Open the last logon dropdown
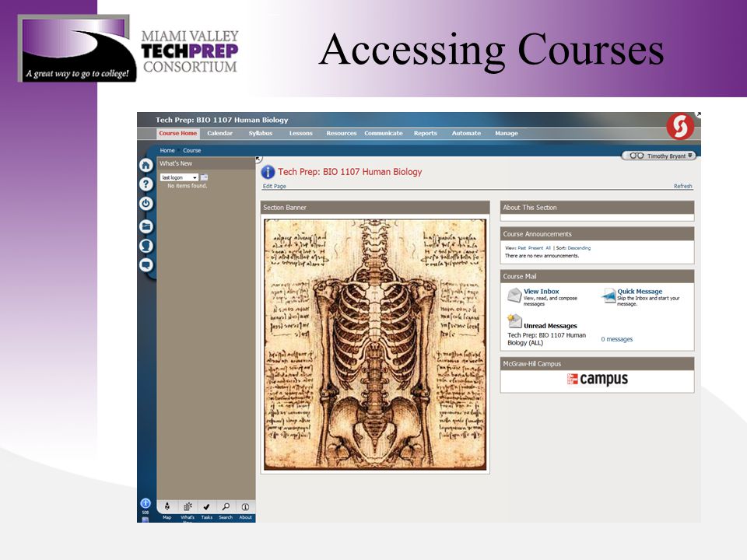This screenshot has height=560, width=747. tap(179, 177)
